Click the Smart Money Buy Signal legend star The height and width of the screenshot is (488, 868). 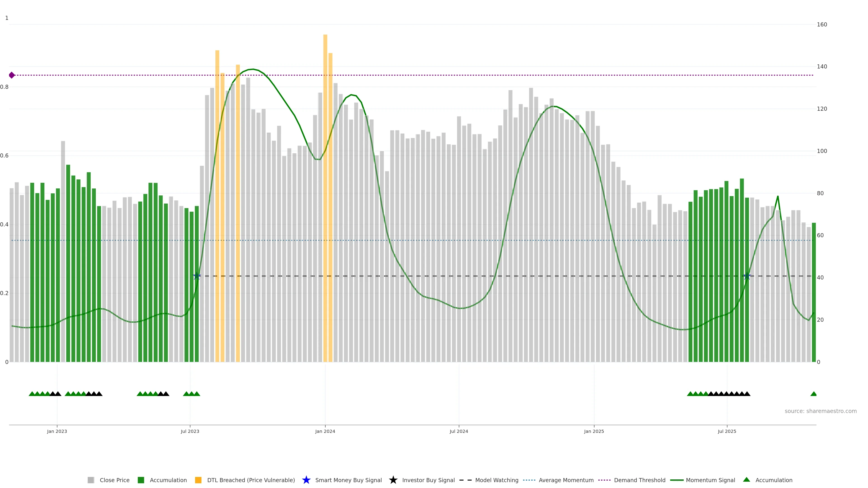[306, 480]
